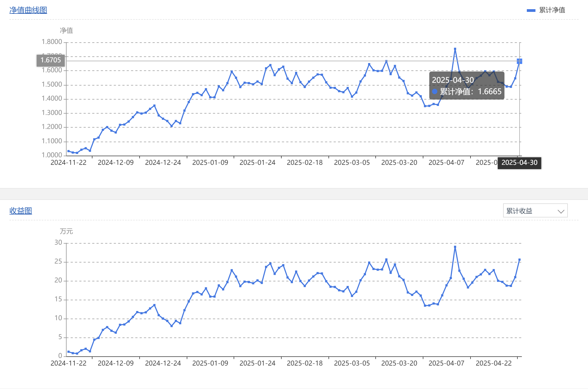The image size is (588, 389).
Task: Toggle the 累计净值 legend series
Action: (x=552, y=10)
